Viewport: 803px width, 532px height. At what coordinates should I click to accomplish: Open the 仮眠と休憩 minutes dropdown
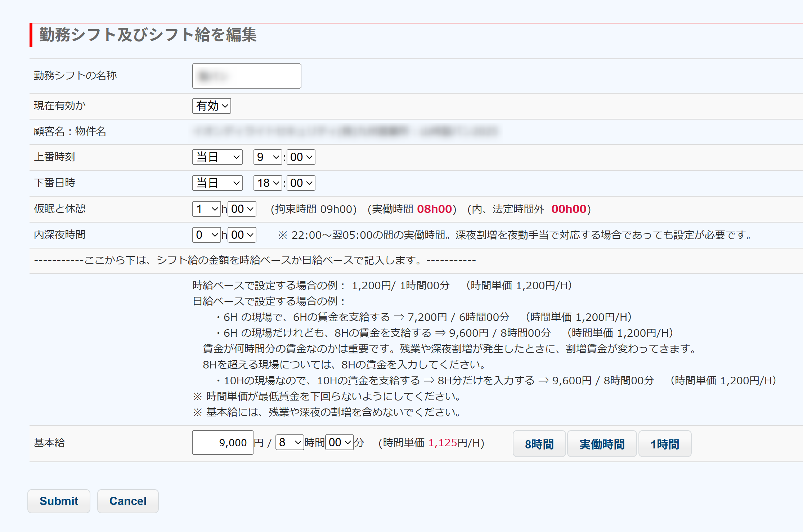pos(242,209)
